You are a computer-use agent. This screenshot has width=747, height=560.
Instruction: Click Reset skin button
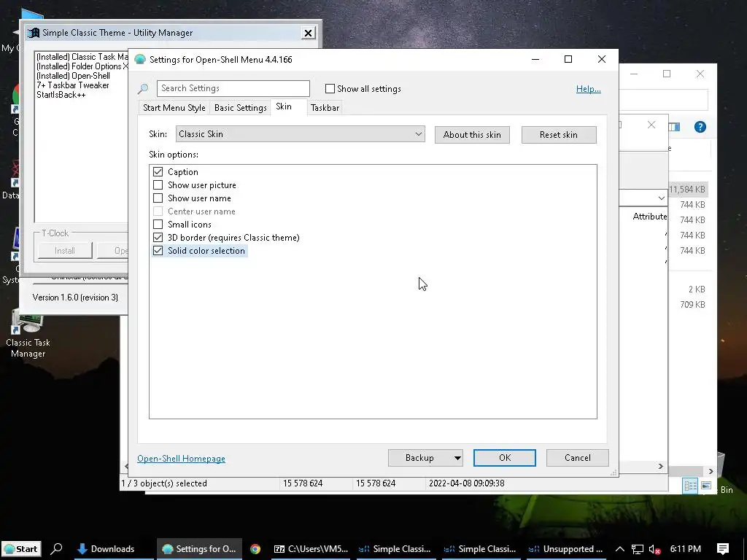(x=559, y=135)
